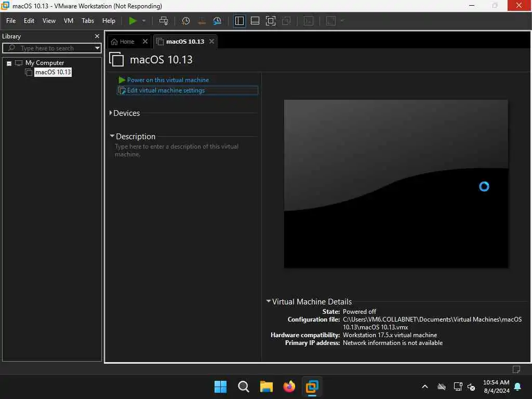Open the Windows Start menu

(x=220, y=387)
